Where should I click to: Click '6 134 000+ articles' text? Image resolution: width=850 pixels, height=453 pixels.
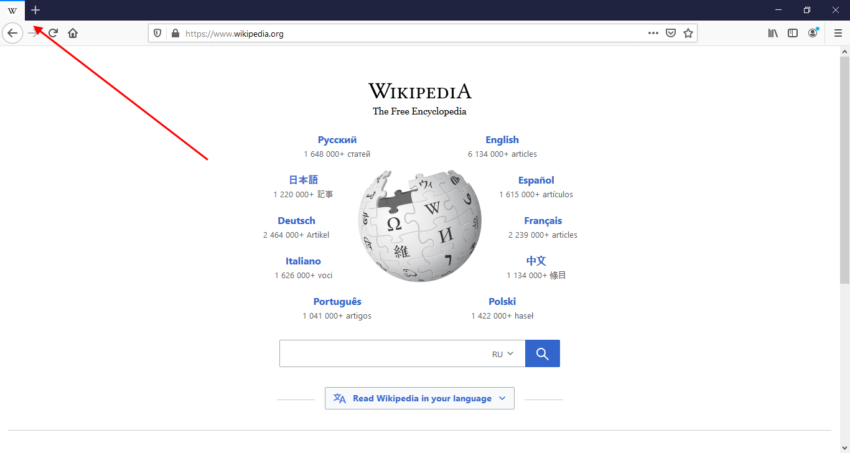(x=503, y=154)
